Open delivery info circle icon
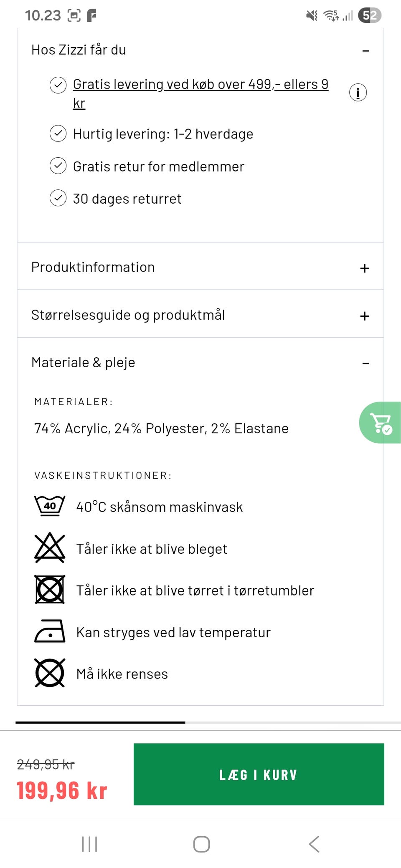 [x=358, y=93]
